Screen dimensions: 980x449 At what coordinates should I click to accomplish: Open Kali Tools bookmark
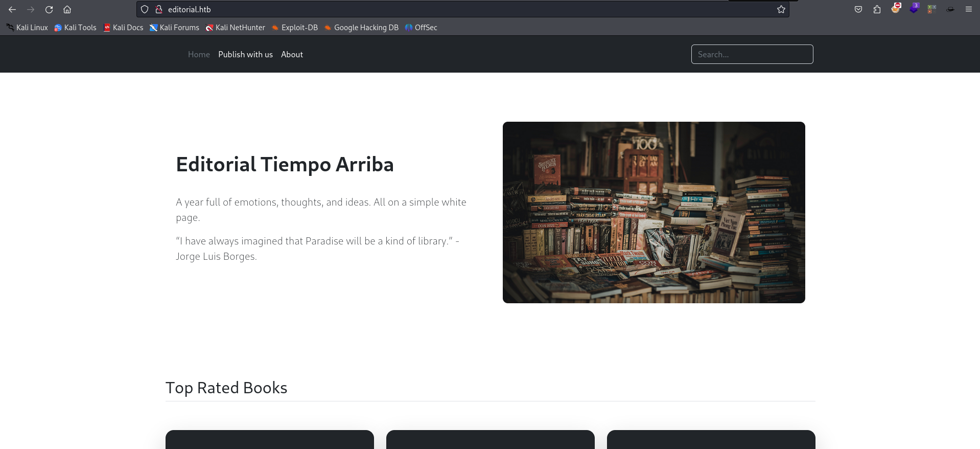tap(76, 28)
